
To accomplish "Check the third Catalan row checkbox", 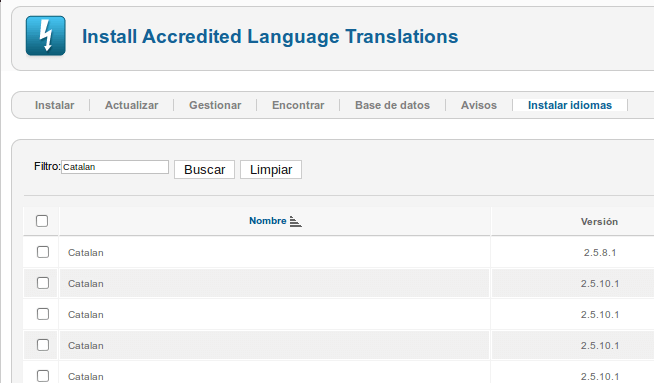I will point(43,314).
